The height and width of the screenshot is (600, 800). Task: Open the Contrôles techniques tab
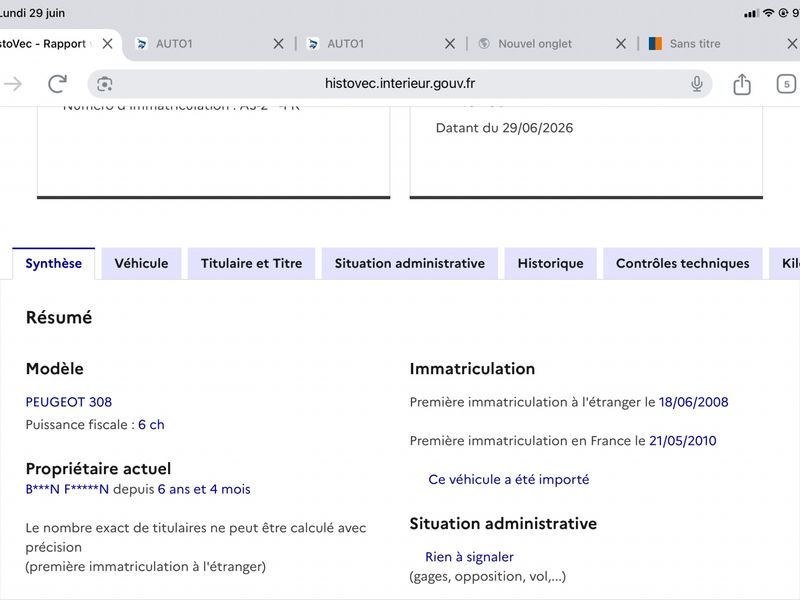(x=683, y=263)
